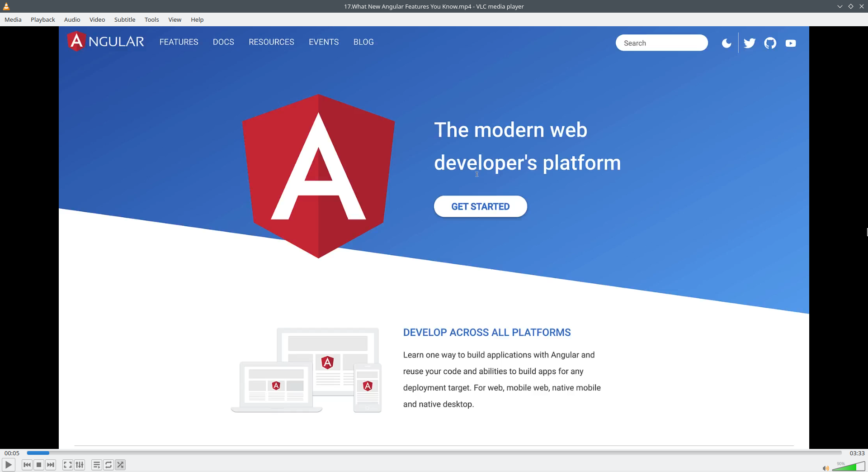
Task: Click the elapsed time 00:05 label
Action: coord(12,453)
